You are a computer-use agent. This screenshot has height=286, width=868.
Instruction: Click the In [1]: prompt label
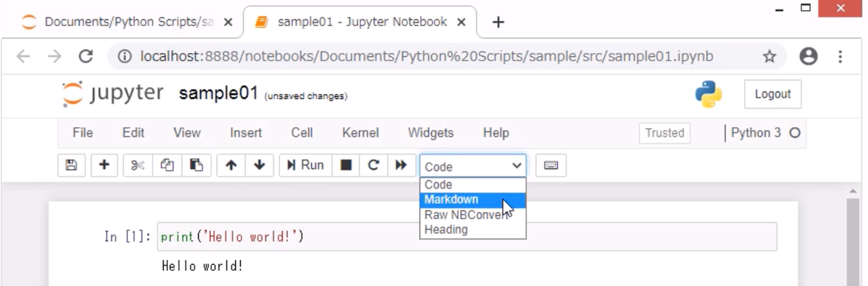(128, 237)
